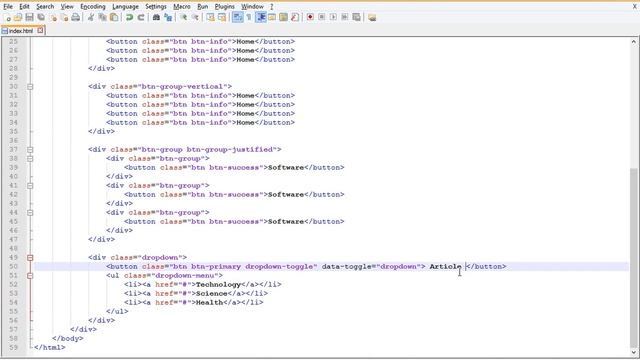Click the word Health on line 54
Image resolution: width=640 pixels, height=360 pixels.
point(209,302)
